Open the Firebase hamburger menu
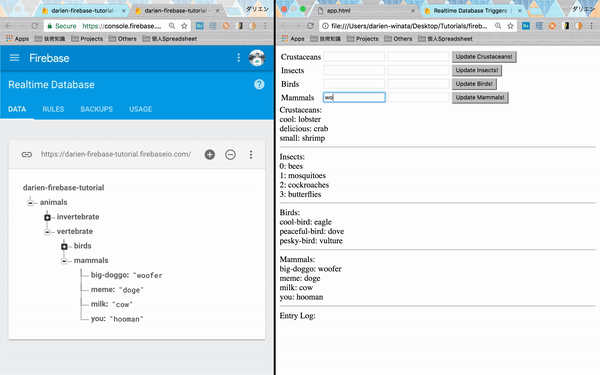Image resolution: width=600 pixels, height=375 pixels. (x=15, y=58)
